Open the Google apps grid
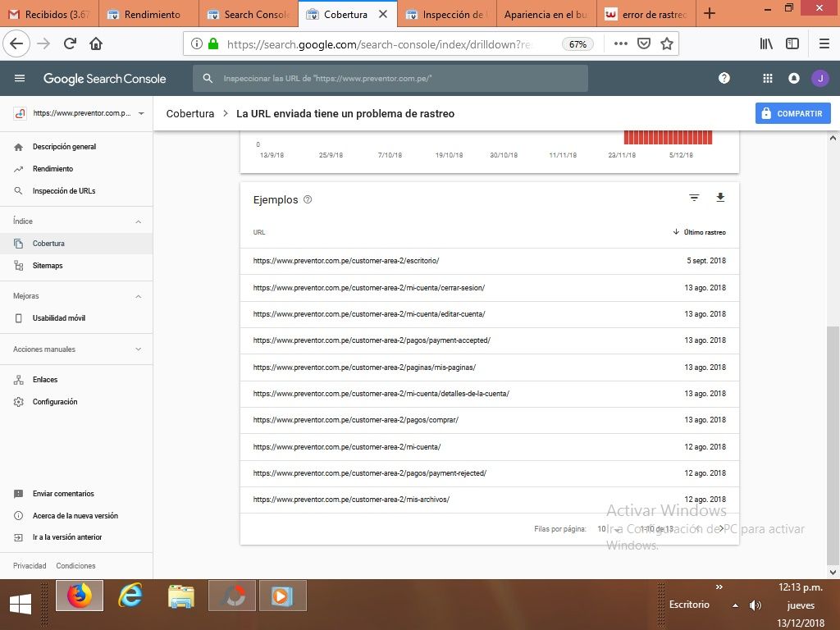The height and width of the screenshot is (630, 840). (x=767, y=78)
